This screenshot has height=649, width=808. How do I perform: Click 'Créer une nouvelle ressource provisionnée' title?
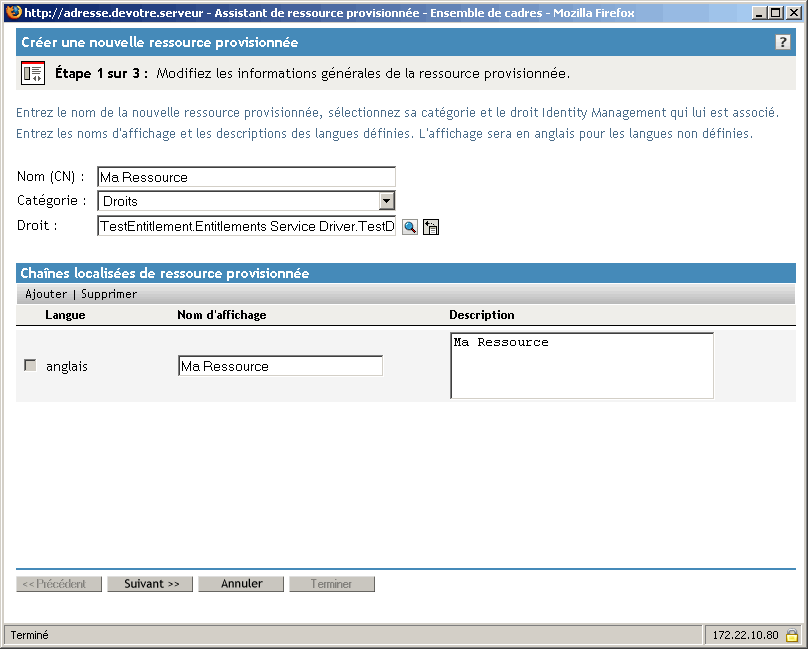click(160, 42)
